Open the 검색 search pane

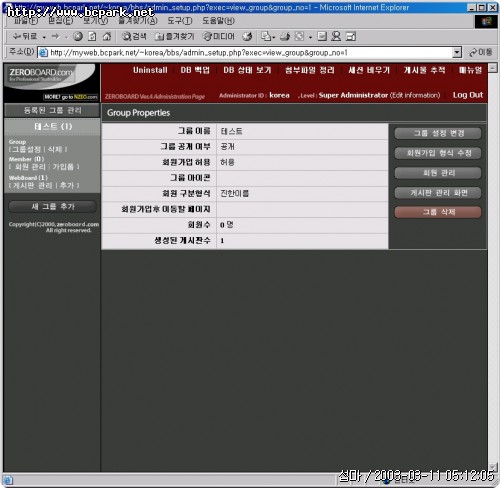[134, 36]
